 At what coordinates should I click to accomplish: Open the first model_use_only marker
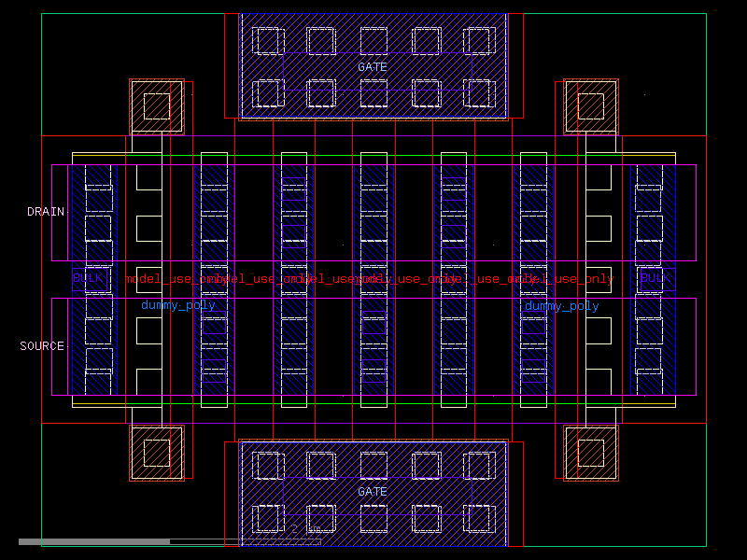(170, 277)
